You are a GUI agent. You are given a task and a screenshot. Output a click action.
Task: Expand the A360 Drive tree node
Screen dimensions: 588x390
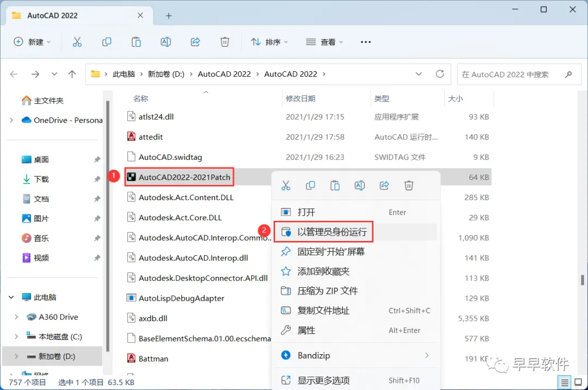coord(16,317)
